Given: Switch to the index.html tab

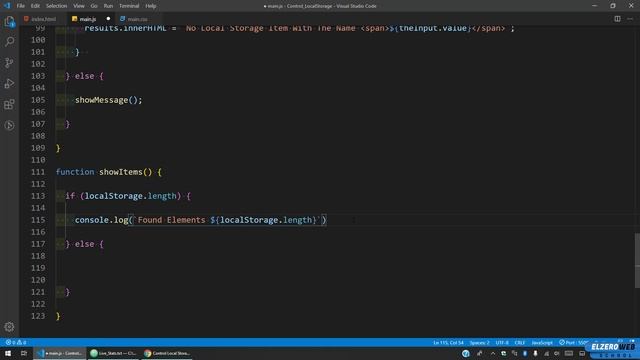Looking at the screenshot, I should [43, 19].
